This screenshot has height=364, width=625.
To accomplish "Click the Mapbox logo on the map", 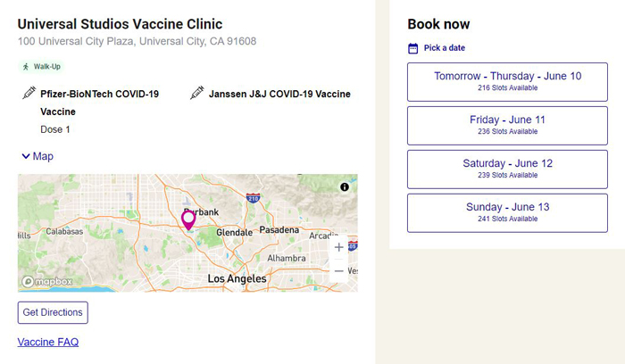I will [x=47, y=282].
